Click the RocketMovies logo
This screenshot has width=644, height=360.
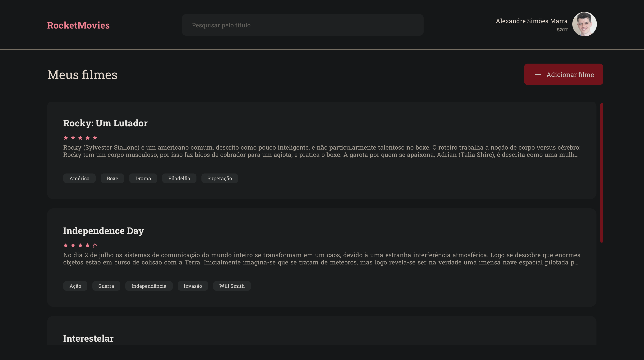pyautogui.click(x=78, y=25)
